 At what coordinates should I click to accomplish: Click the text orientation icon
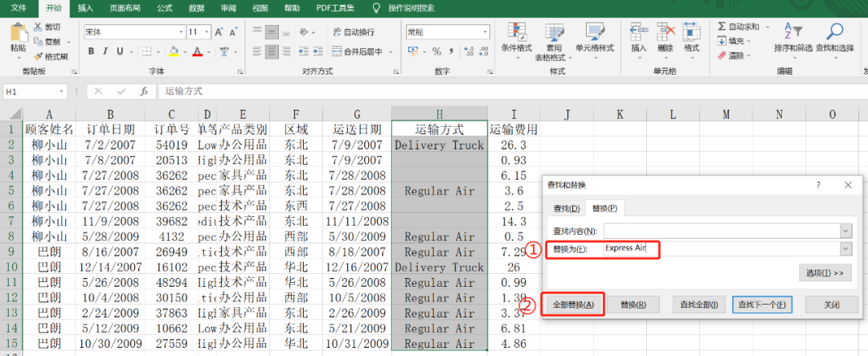pos(304,31)
